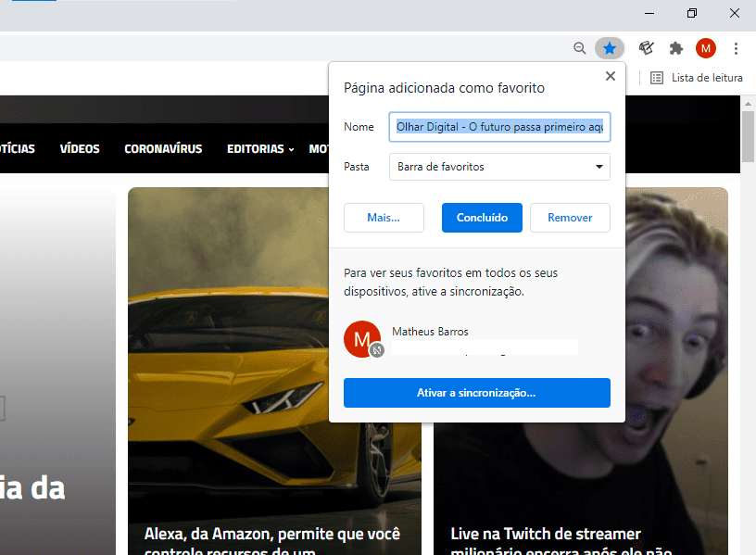Expand the Pasta folder dropdown
Viewport: 756px width, 555px height.
point(499,167)
